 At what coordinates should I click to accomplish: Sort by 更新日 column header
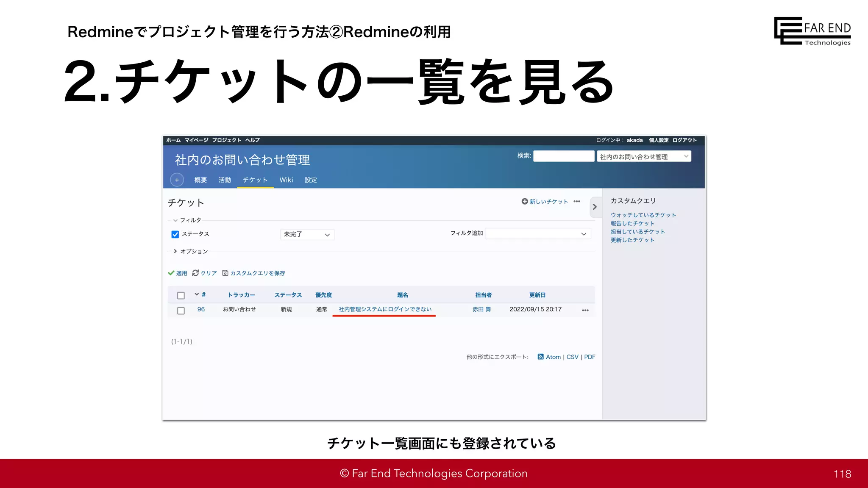tap(537, 295)
